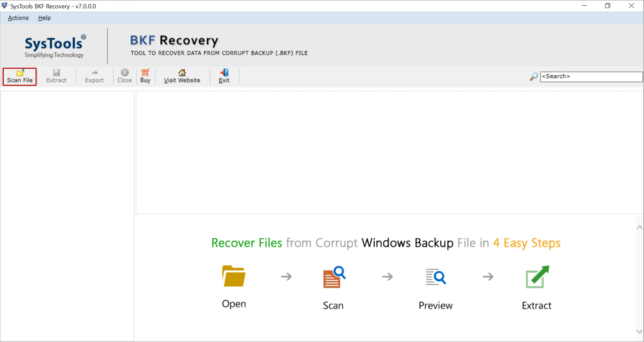Click the Extract toolbar button
Viewport: 644px width, 342px height.
(x=56, y=76)
